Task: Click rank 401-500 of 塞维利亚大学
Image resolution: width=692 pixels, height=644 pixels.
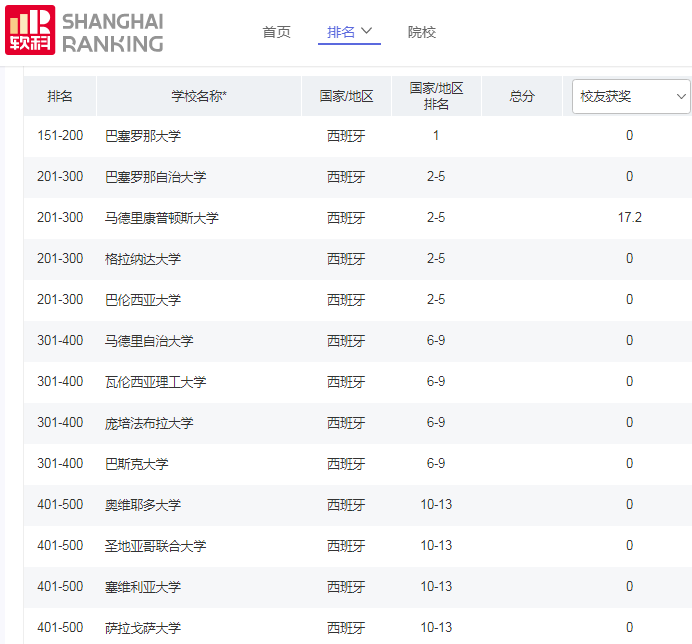Action: click(x=60, y=586)
